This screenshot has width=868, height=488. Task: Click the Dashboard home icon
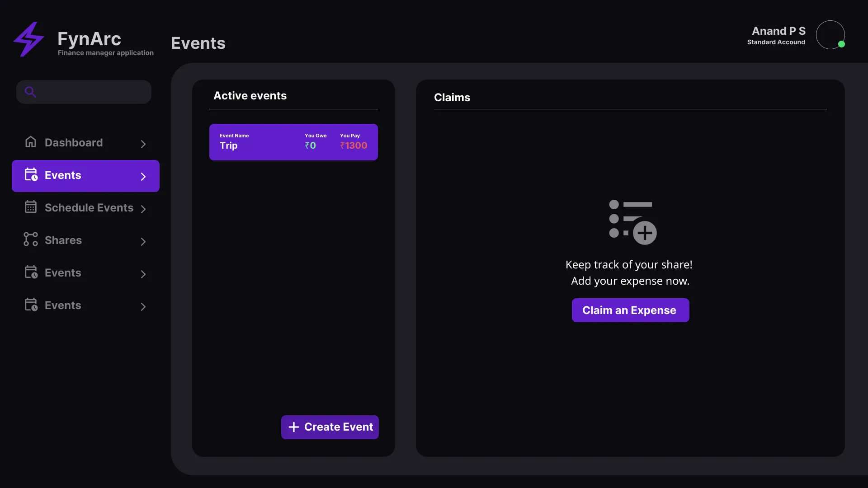click(31, 142)
